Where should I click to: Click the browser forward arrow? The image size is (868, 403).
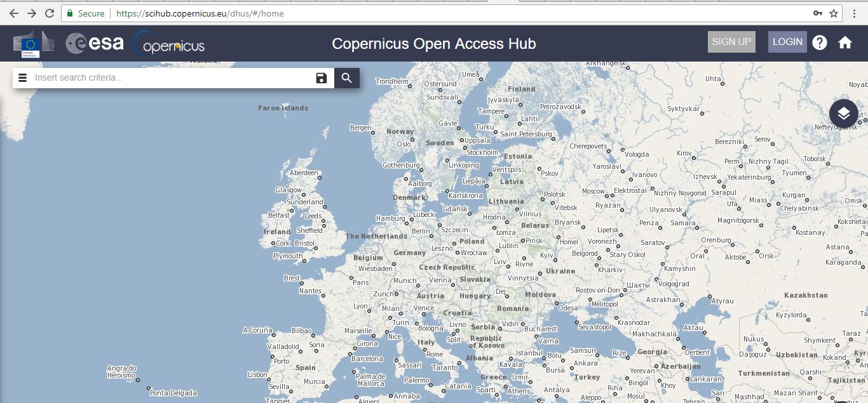click(32, 13)
